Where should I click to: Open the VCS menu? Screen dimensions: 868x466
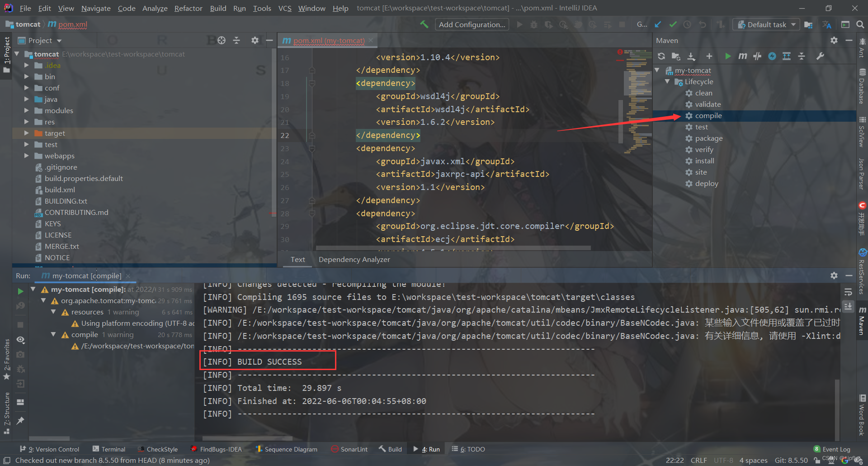[x=285, y=8]
